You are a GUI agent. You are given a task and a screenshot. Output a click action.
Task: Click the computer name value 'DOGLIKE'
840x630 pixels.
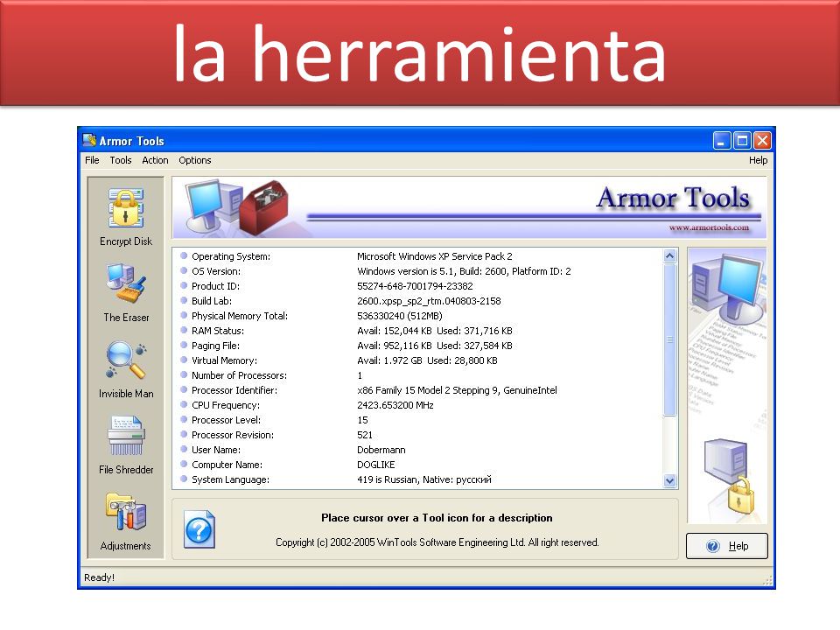point(376,465)
